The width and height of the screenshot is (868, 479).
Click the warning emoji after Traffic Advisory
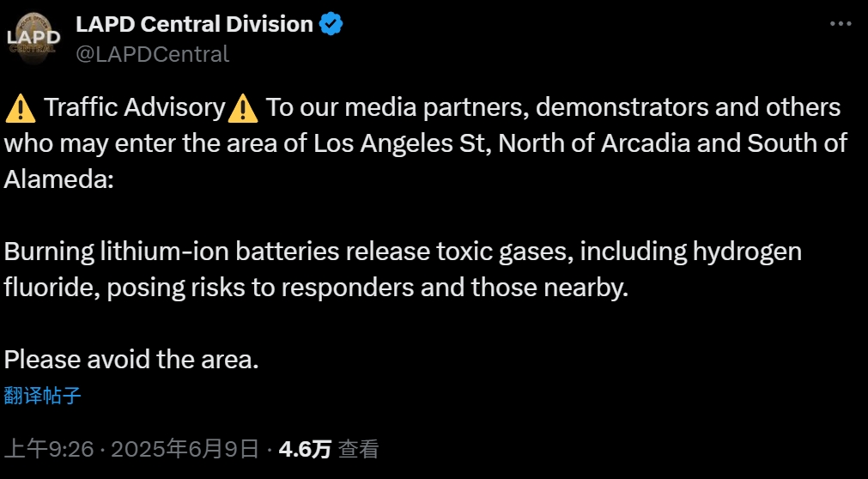click(243, 108)
